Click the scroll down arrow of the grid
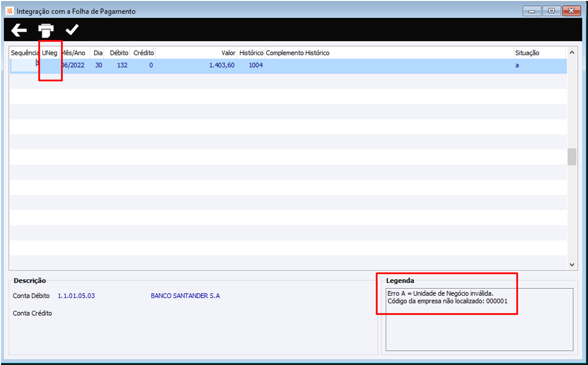The image size is (588, 365). 571,265
